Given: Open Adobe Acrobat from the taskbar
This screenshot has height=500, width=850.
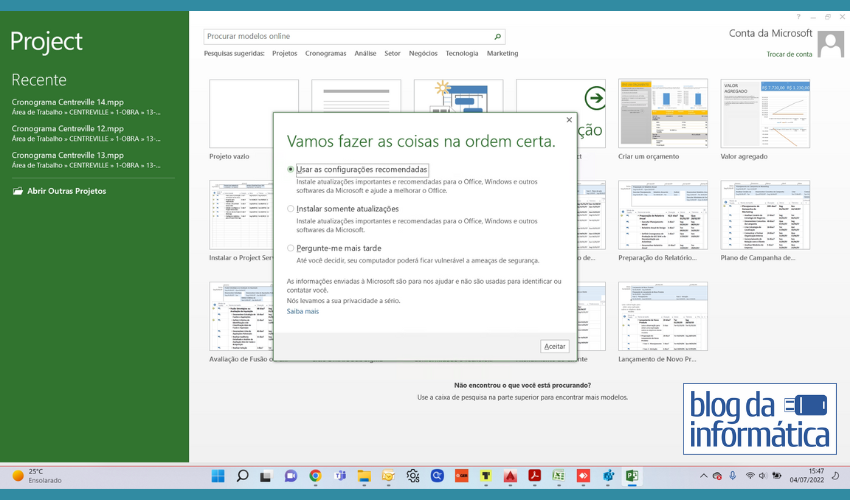Looking at the screenshot, I should pos(535,476).
